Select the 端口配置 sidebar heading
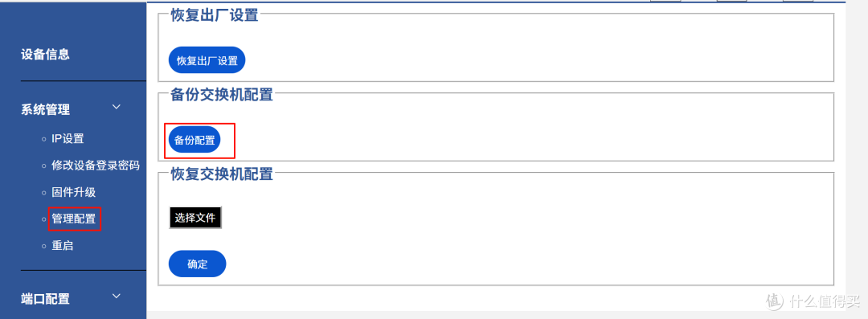The height and width of the screenshot is (319, 868). click(45, 299)
